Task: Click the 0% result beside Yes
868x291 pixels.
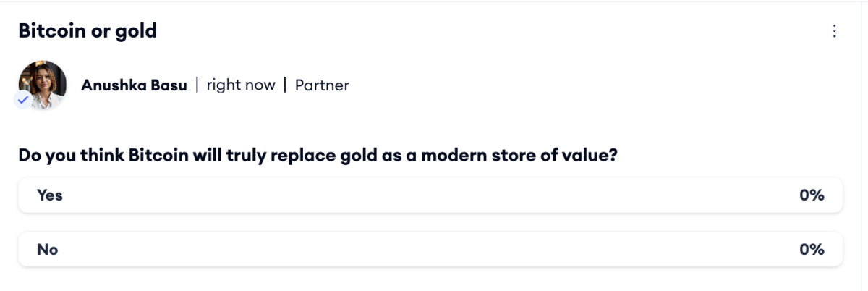Action: [812, 195]
